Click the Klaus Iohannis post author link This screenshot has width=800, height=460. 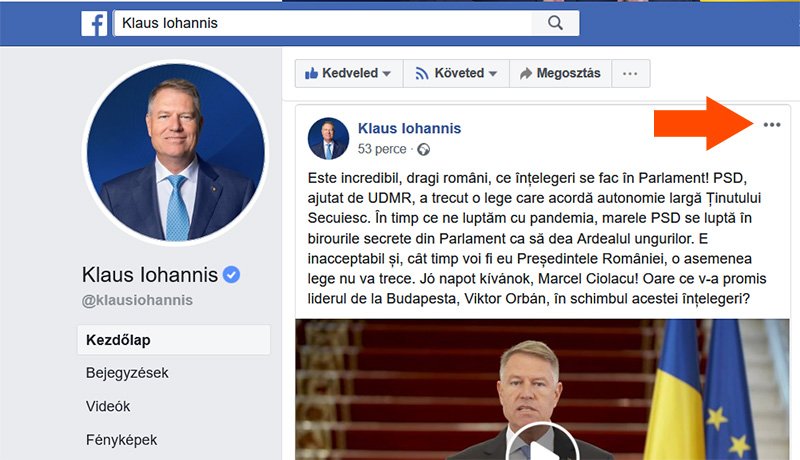409,128
